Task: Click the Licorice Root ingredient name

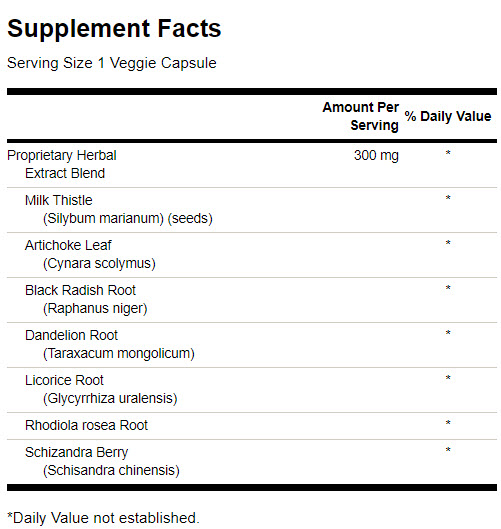Action: [64, 381]
